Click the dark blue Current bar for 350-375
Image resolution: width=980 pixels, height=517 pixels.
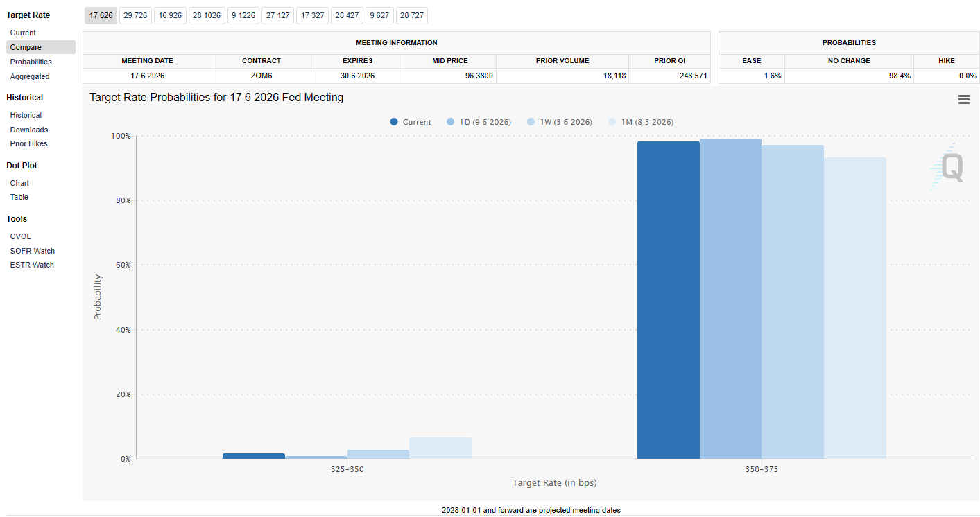tap(669, 300)
